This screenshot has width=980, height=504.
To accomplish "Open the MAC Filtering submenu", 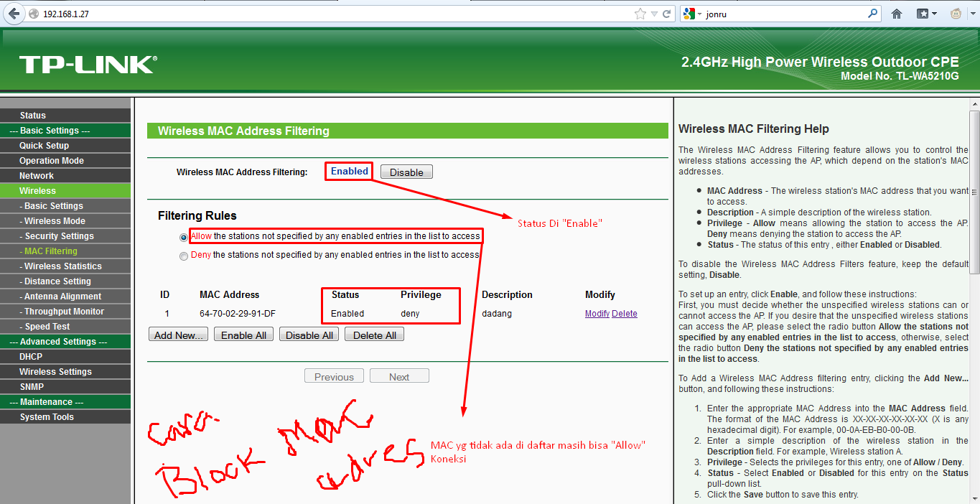I will (65, 251).
